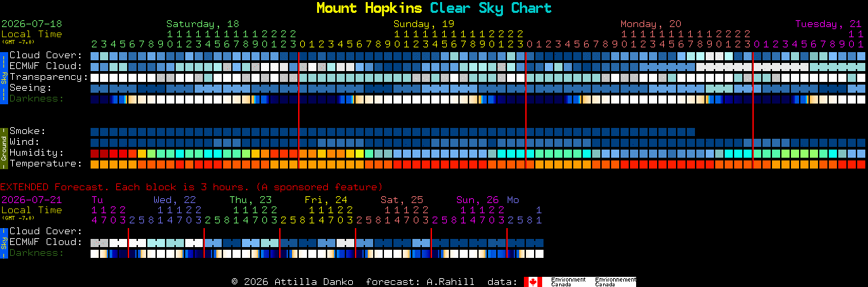
Task: Select the Sunday, 19 day heading
Action: click(x=424, y=24)
